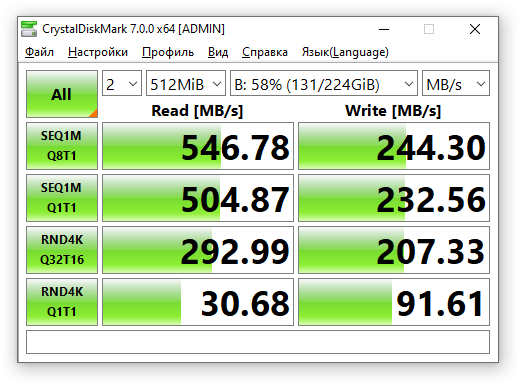Select the 91.61 write result
520x385 pixels.
(394, 302)
